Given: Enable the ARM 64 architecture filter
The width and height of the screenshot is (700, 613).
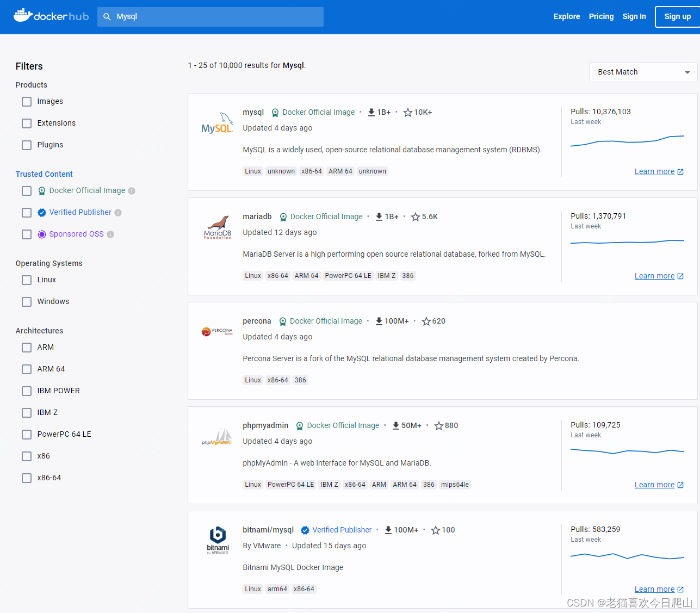Looking at the screenshot, I should point(26,369).
